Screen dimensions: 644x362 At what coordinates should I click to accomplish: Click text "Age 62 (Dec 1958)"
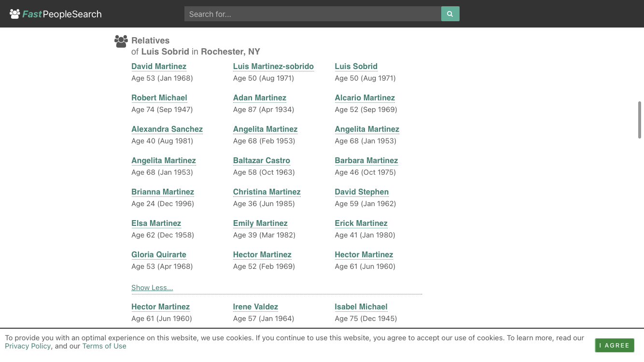point(163,235)
